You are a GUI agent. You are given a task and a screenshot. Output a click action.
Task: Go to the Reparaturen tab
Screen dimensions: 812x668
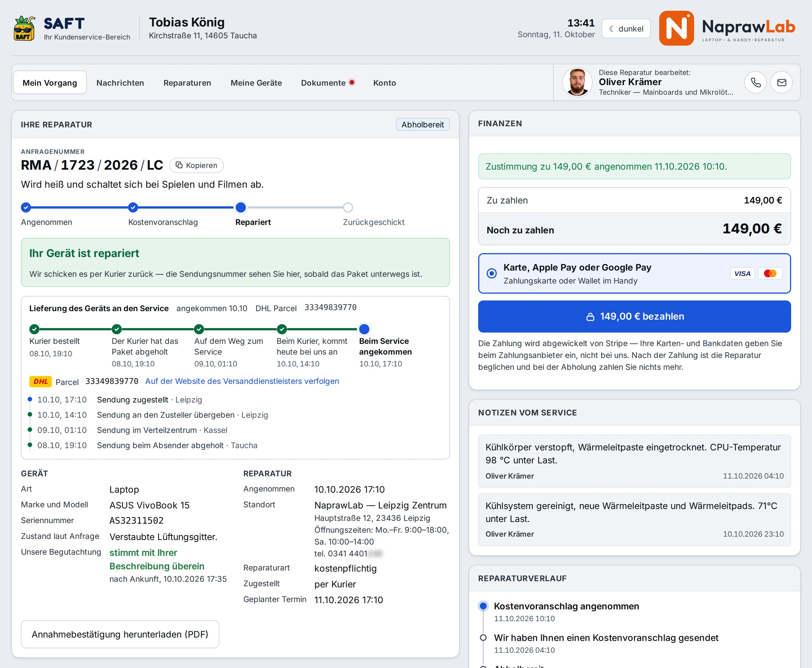point(187,83)
